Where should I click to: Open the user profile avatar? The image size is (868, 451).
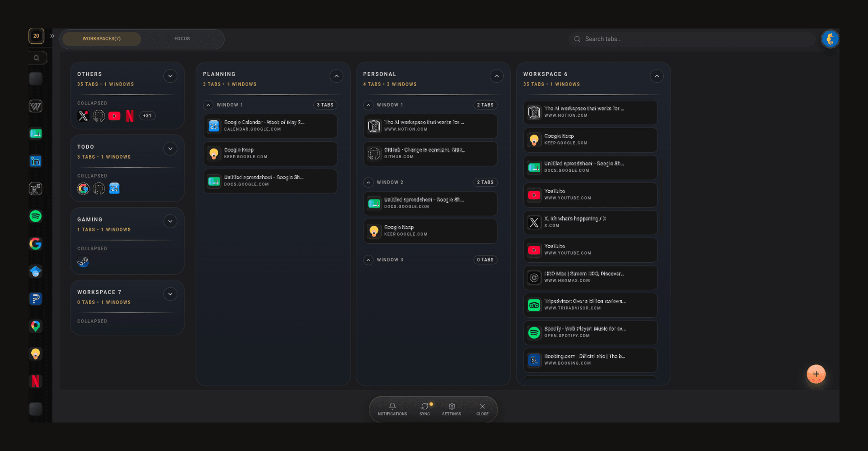click(830, 39)
